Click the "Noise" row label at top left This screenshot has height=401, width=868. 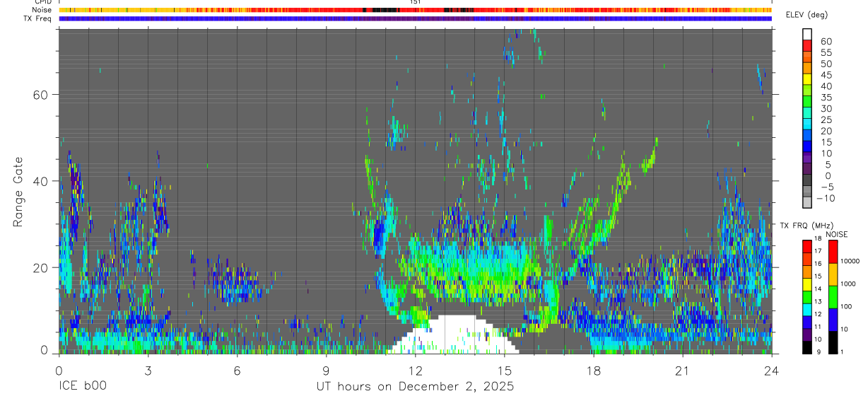pyautogui.click(x=42, y=10)
